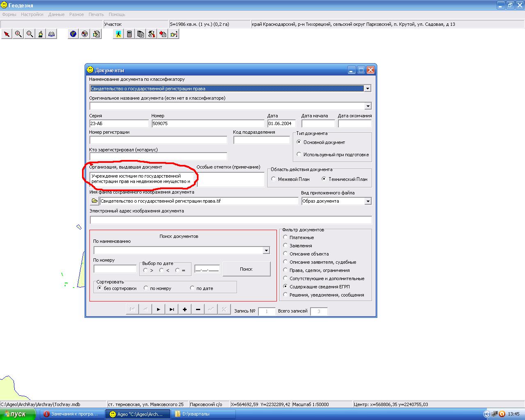
Task: Filter documents by Права, сделки, ограничения
Action: click(285, 270)
